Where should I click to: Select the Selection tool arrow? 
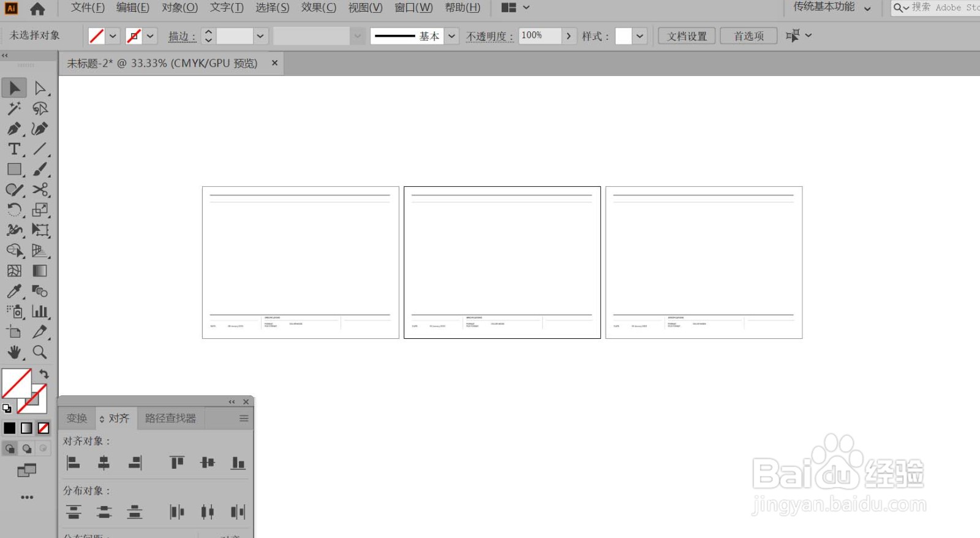pos(14,88)
